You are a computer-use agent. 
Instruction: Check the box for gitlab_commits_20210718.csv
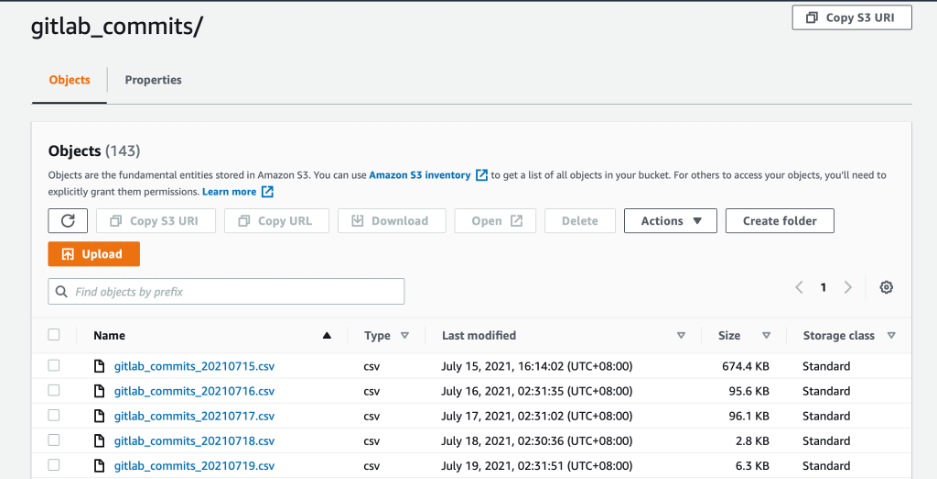[54, 441]
